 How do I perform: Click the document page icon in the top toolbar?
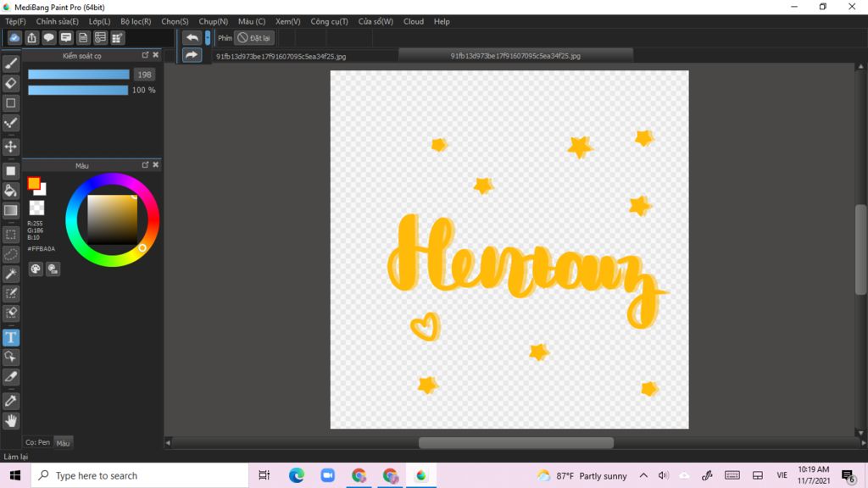click(83, 37)
